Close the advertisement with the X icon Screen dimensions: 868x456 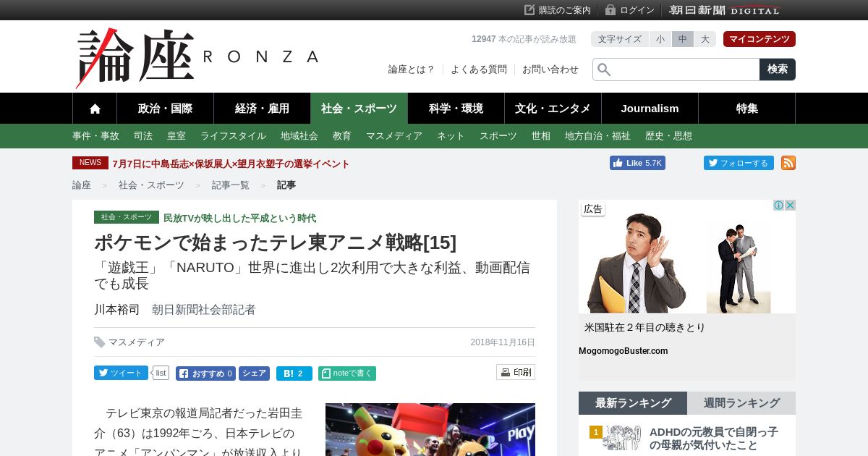point(791,206)
